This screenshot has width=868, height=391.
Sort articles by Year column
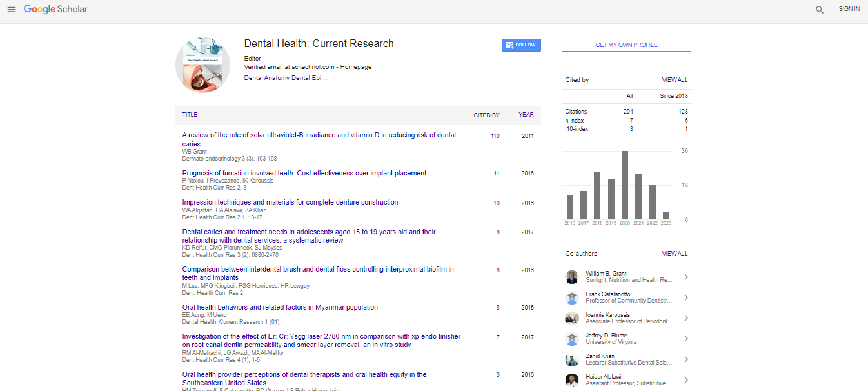[x=526, y=115]
